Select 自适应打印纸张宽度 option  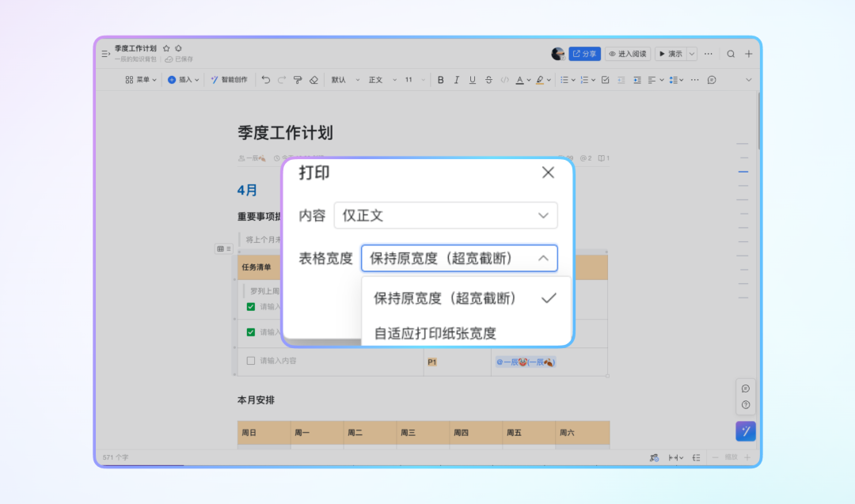tap(435, 333)
